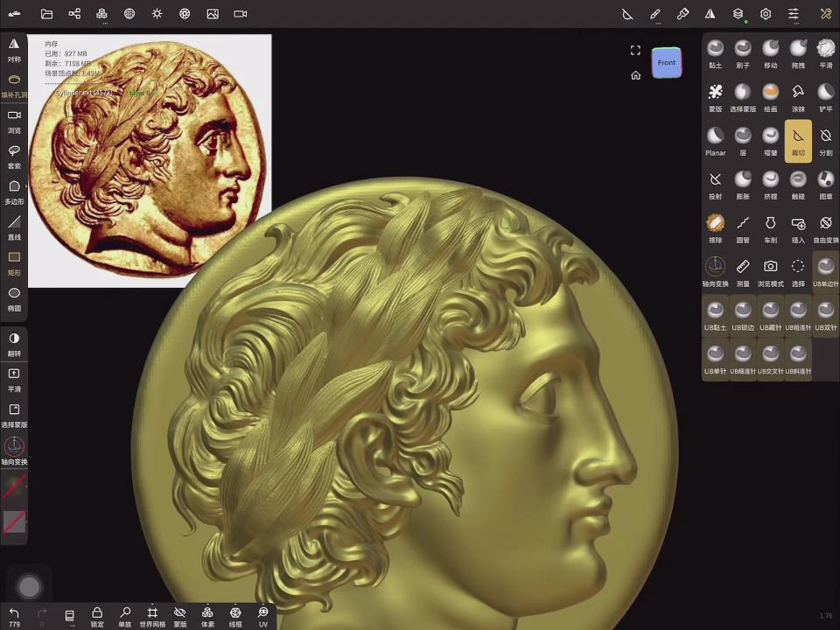Toggle UV display in bottom bar
The width and height of the screenshot is (840, 630).
(263, 617)
